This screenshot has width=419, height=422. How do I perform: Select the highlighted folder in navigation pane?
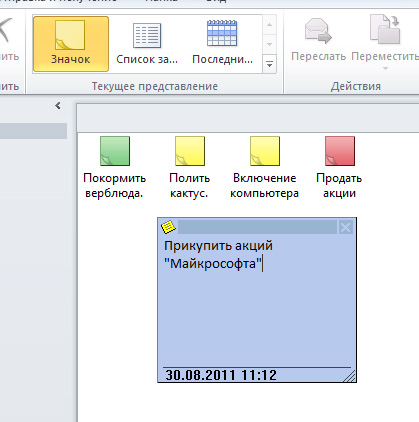(33, 131)
